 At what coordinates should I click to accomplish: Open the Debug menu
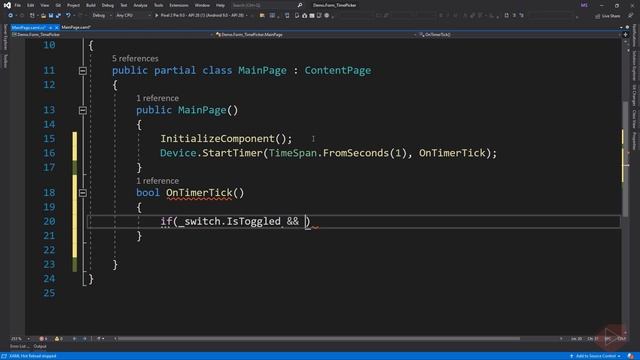point(108,5)
